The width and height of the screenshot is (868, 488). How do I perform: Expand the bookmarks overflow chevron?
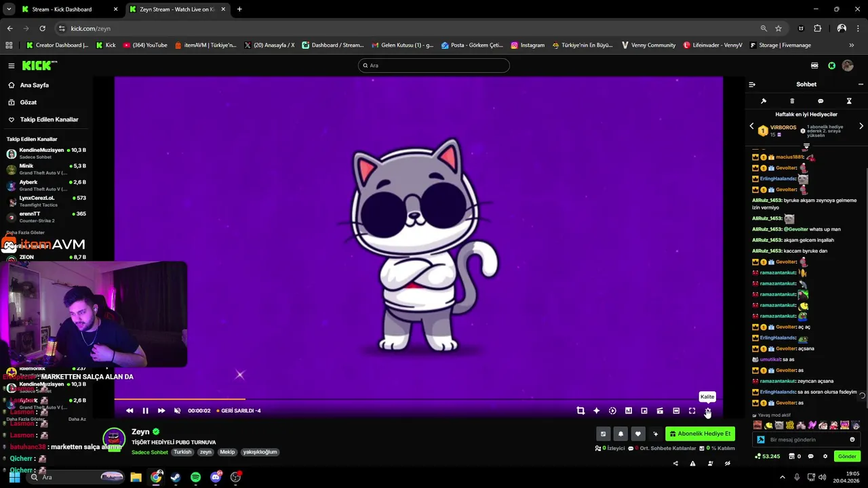[x=852, y=45]
